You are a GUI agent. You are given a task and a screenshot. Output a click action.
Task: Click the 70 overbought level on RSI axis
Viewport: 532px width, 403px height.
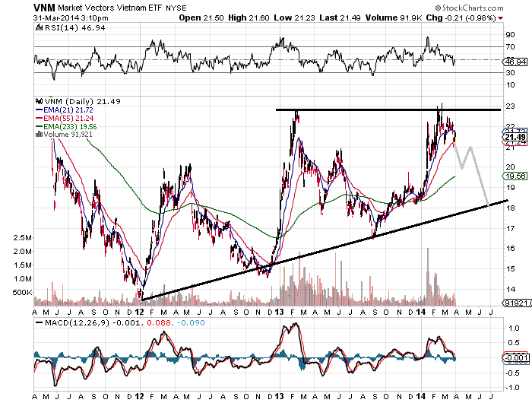point(510,47)
